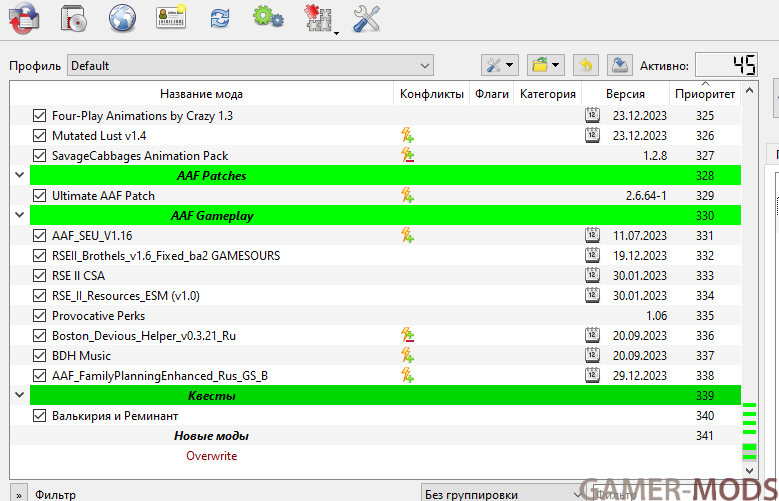Open the Профиль Default dropdown

pyautogui.click(x=250, y=66)
